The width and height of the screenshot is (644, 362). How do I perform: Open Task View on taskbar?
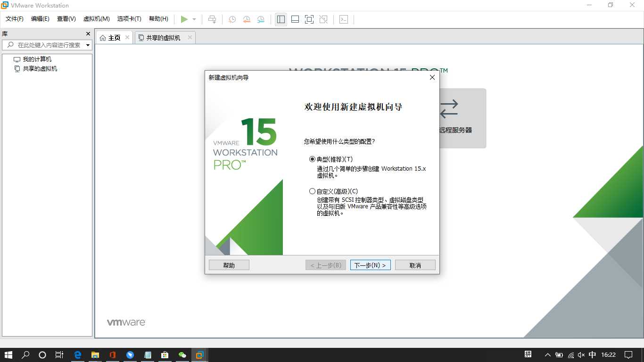pos(59,355)
